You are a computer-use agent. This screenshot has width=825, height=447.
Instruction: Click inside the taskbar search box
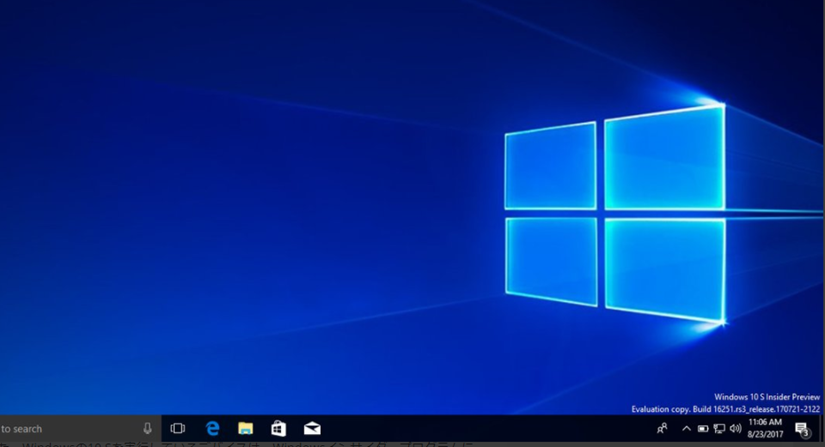click(x=60, y=429)
